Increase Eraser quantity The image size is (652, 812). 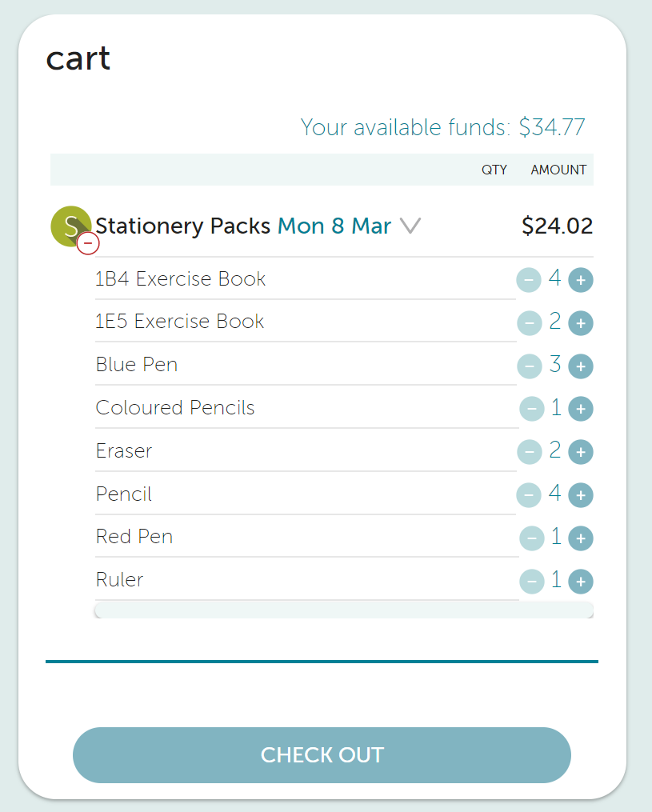(581, 452)
